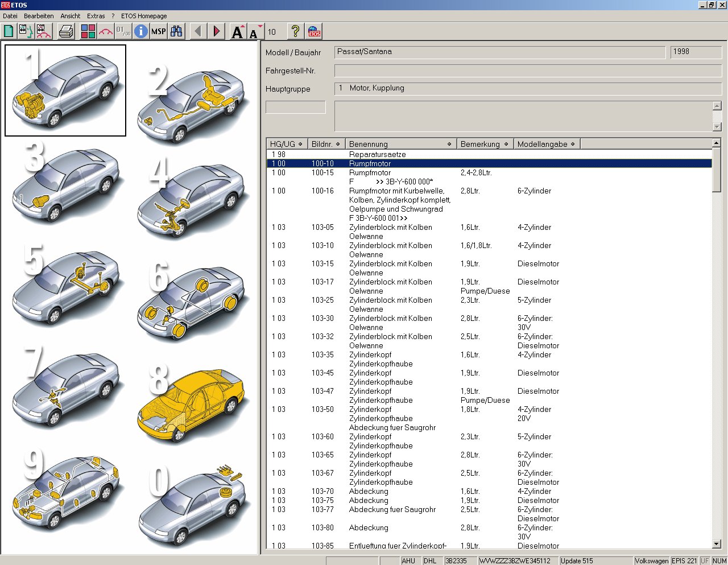Open the ? help menu
This screenshot has height=565, width=728.
[x=113, y=16]
